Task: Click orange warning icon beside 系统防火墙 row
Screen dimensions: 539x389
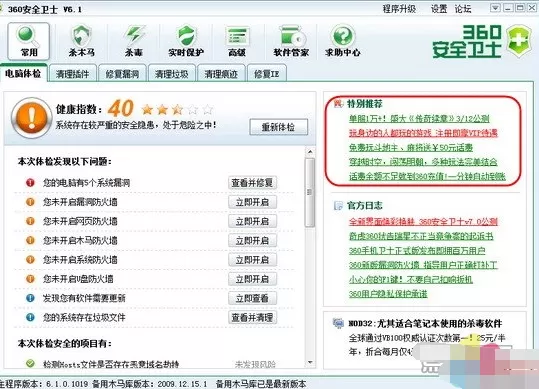Action: point(30,259)
